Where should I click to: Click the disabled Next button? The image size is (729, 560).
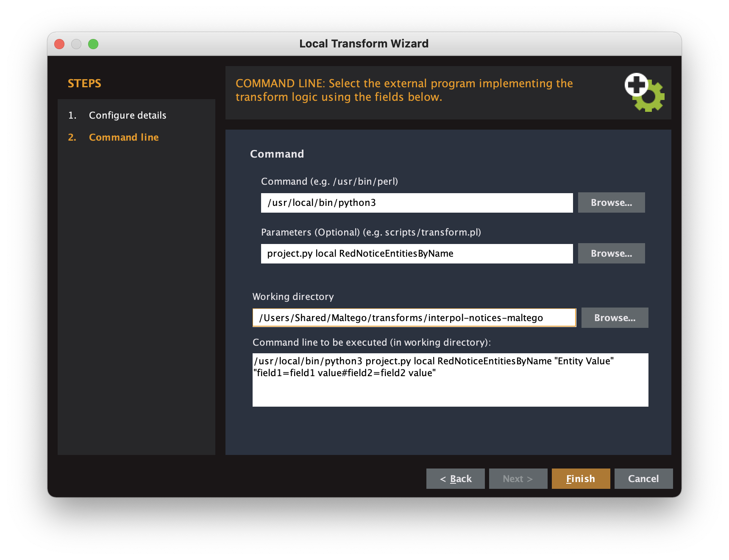[518, 479]
